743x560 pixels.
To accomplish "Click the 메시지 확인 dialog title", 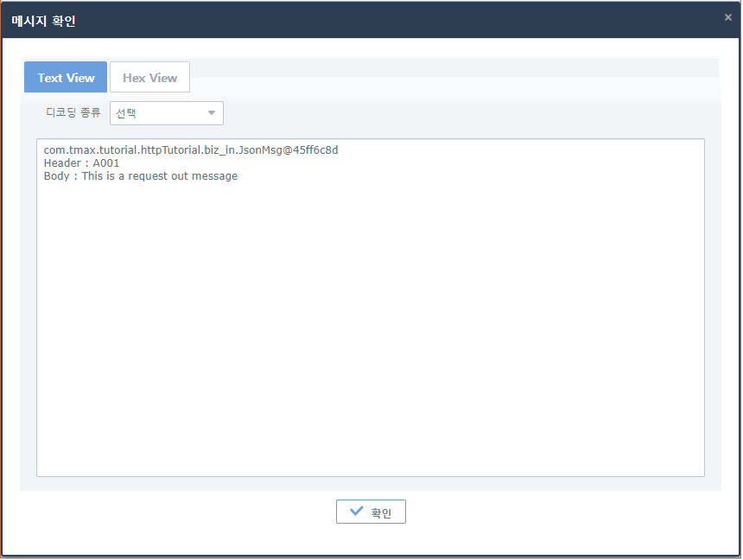I will point(43,20).
